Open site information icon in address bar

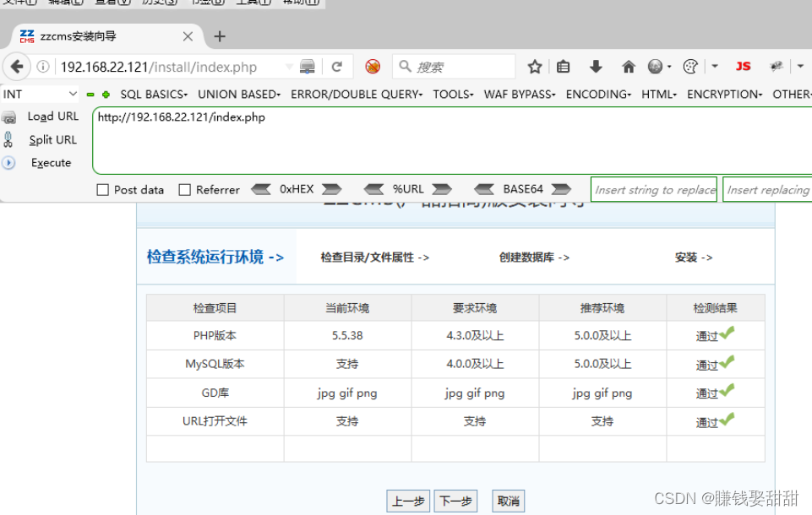(x=43, y=67)
